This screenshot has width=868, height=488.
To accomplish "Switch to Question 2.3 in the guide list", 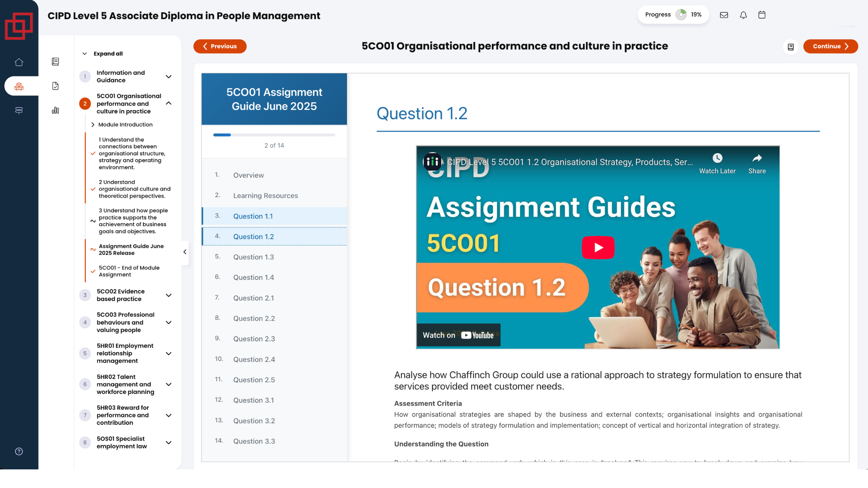I will coord(254,339).
